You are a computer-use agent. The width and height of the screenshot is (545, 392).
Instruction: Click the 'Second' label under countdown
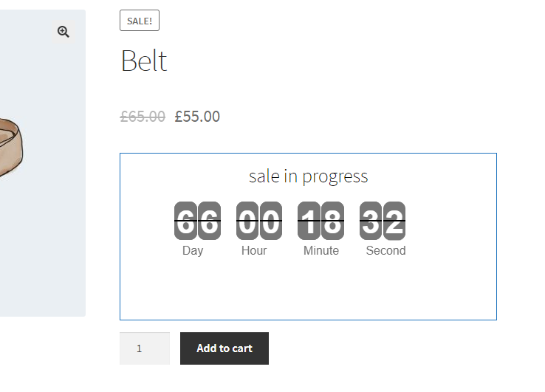(385, 251)
